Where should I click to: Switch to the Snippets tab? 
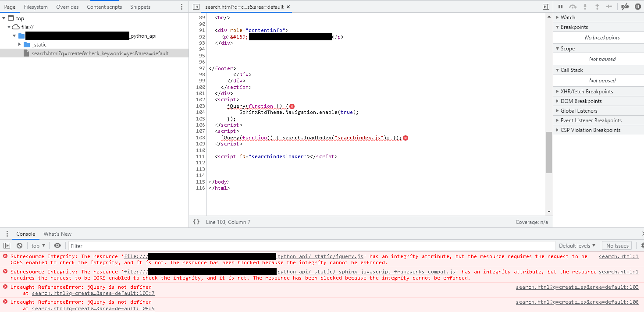tap(139, 7)
